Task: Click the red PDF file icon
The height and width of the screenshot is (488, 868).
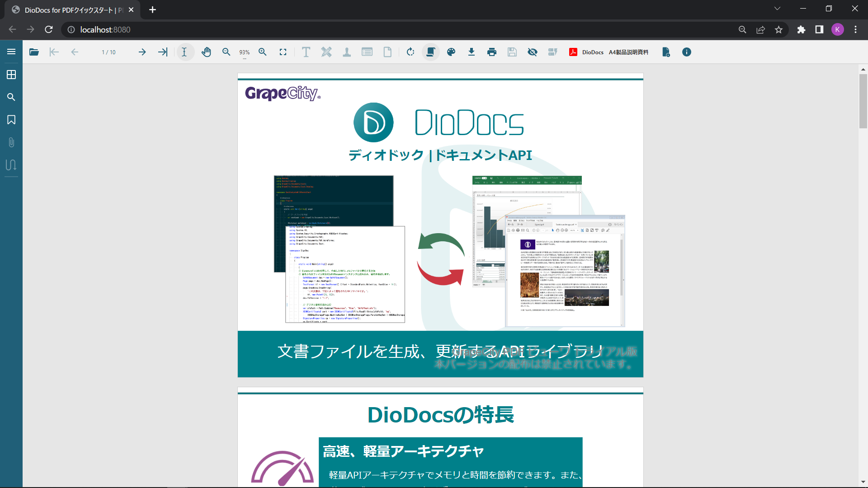Action: point(573,52)
